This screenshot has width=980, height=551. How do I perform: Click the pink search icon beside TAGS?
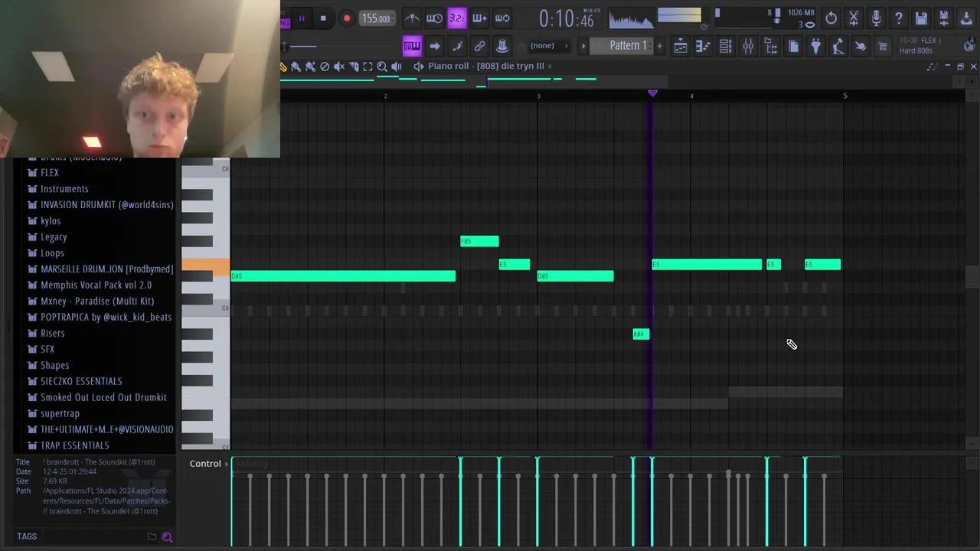coord(167,536)
